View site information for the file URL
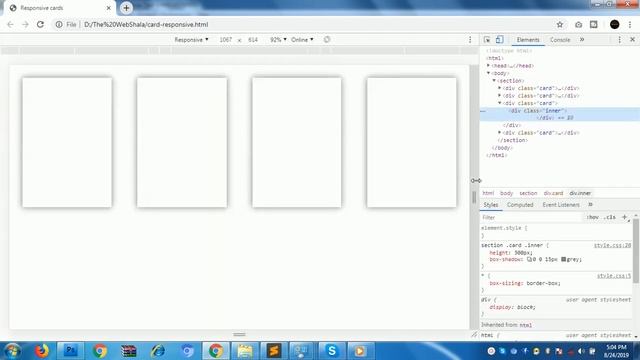The height and width of the screenshot is (360, 640). point(59,24)
